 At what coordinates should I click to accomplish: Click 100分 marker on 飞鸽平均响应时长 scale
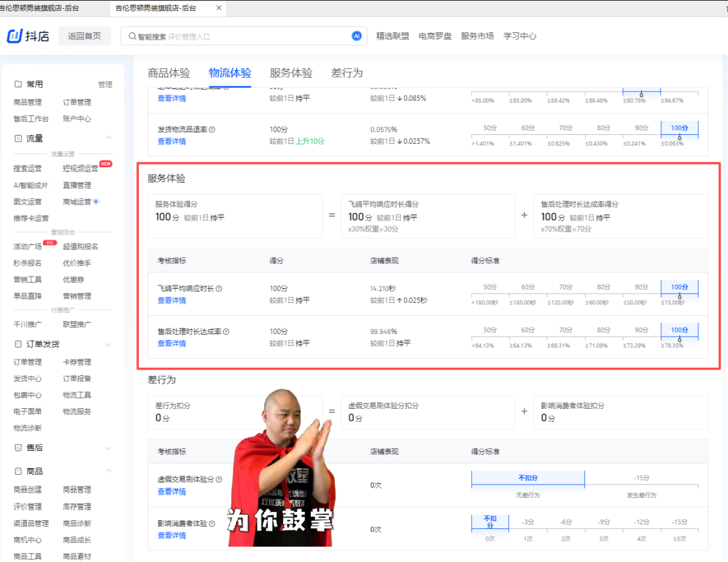click(679, 287)
